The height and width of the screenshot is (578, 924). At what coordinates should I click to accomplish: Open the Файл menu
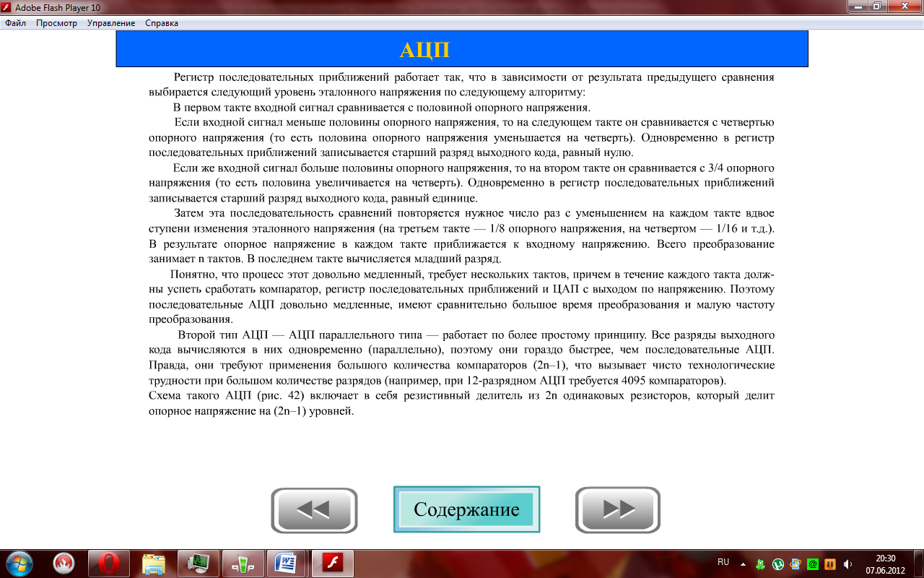(16, 23)
